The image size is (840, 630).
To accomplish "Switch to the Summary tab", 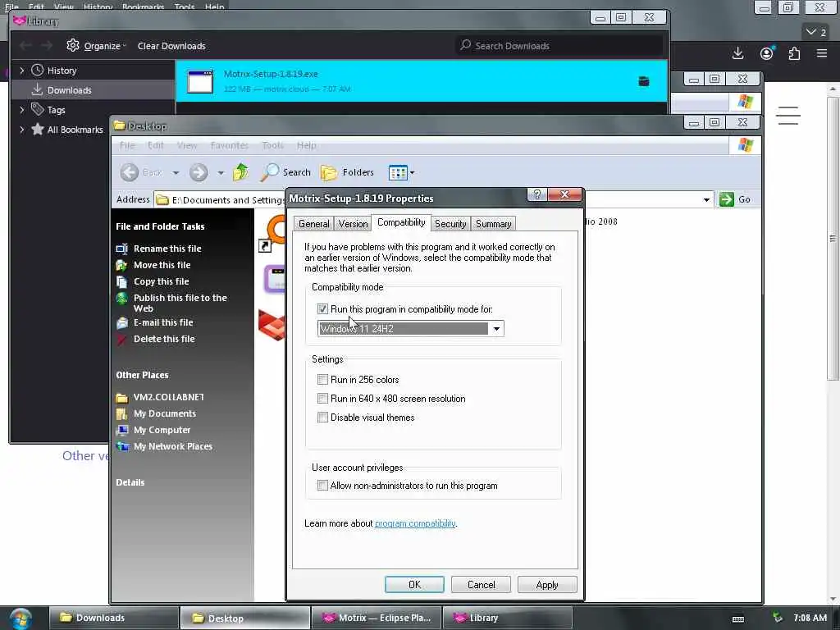I will [x=493, y=224].
